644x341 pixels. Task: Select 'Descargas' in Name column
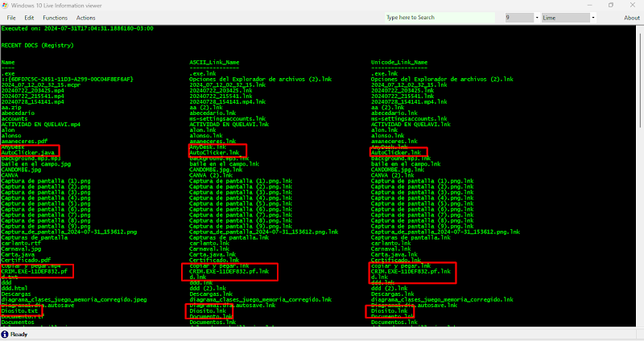tap(16, 294)
